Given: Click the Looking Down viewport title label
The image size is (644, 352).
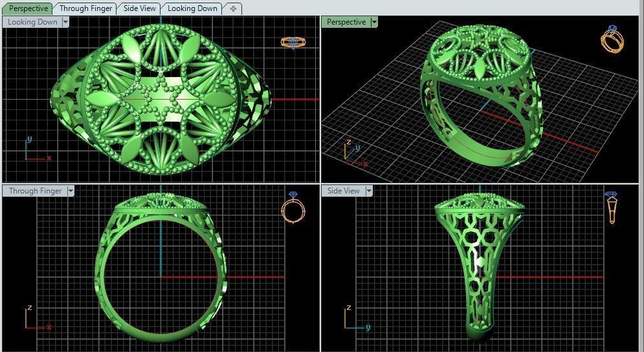Looking at the screenshot, I should click(x=32, y=22).
